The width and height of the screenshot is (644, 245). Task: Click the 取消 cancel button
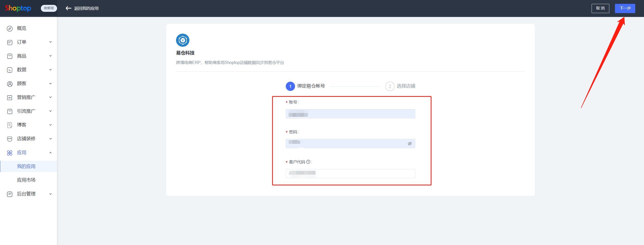(x=600, y=8)
